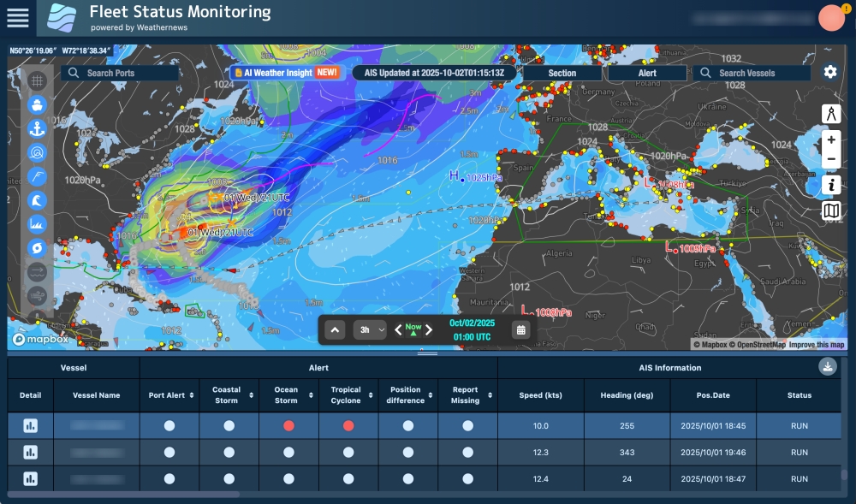This screenshot has height=504, width=856.
Task: Expand the timeline panel with up chevron
Action: coord(335,330)
